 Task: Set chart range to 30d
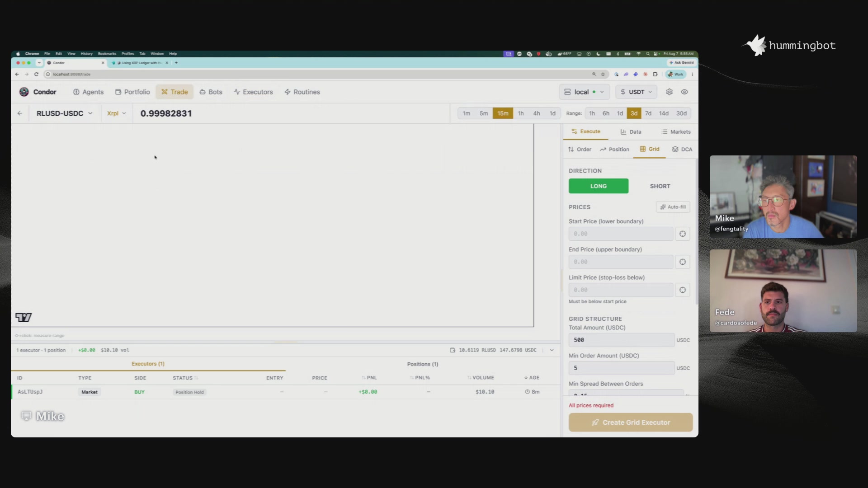[681, 113]
